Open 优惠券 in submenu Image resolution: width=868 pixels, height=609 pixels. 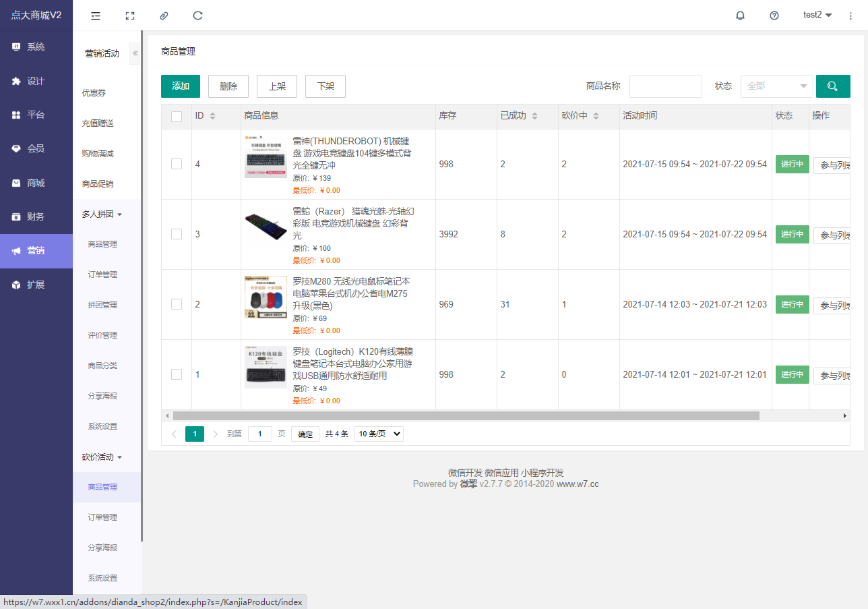94,93
